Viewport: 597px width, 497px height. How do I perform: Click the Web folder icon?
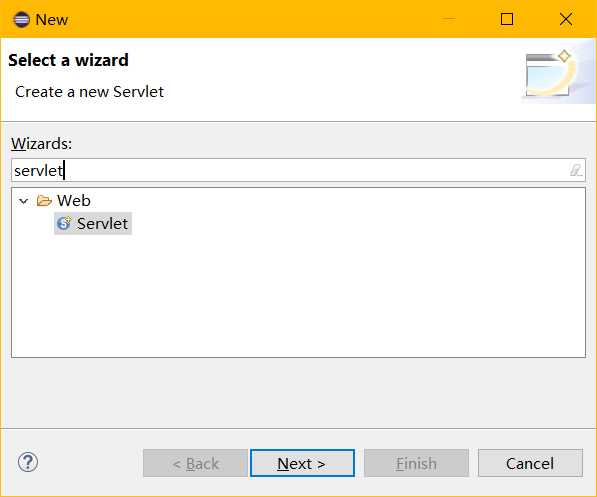click(44, 201)
